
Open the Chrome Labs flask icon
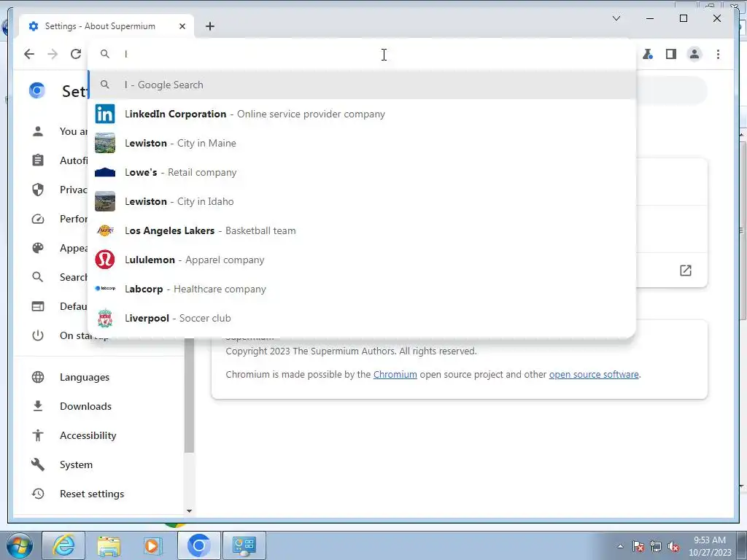648,54
